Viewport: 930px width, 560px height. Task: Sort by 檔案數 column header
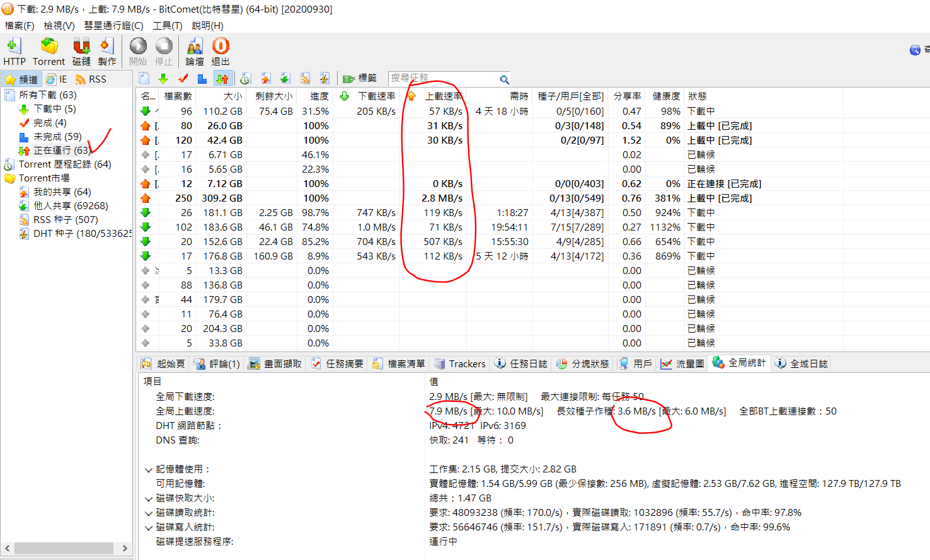178,96
